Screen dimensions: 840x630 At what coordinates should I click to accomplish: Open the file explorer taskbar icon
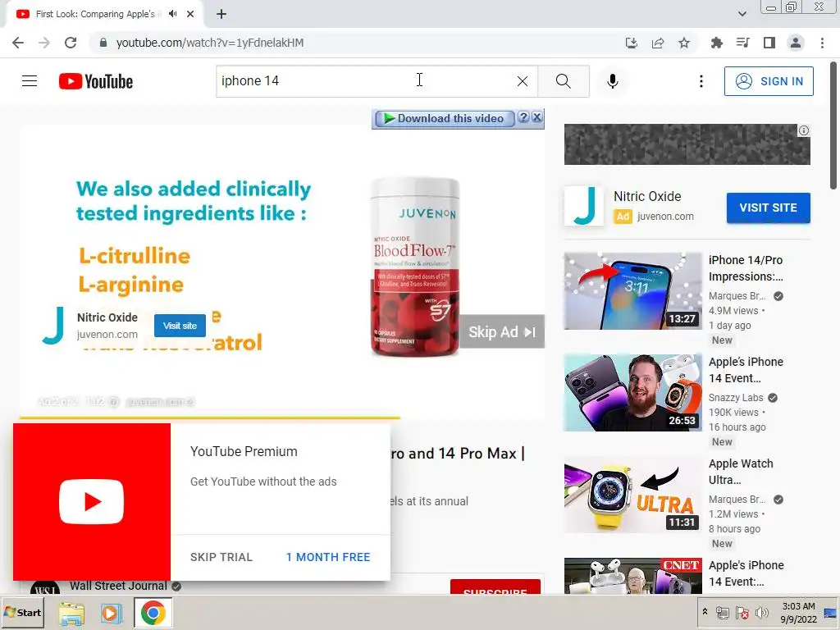click(x=71, y=613)
